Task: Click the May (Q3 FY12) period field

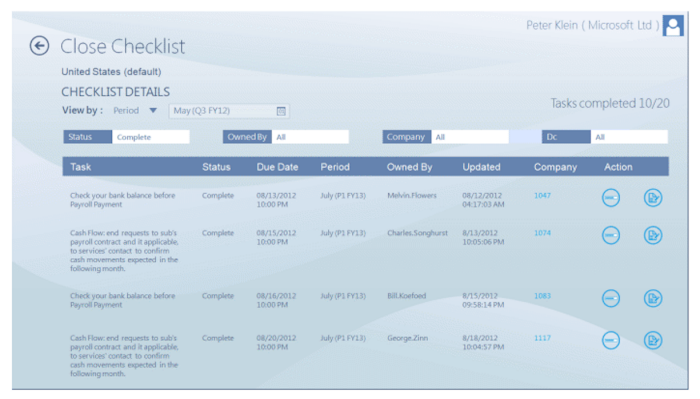Action: pyautogui.click(x=229, y=111)
